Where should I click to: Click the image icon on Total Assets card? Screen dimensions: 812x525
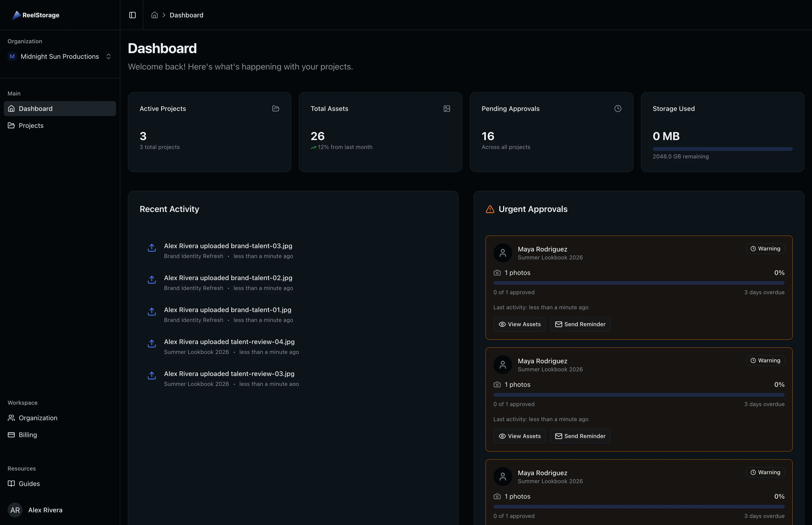pyautogui.click(x=447, y=108)
